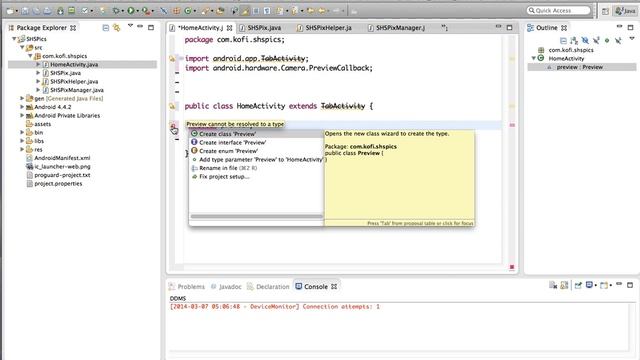Open the Outline view menu triangle
Image resolution: width=640 pixels, height=360 pixels.
tap(632, 39)
